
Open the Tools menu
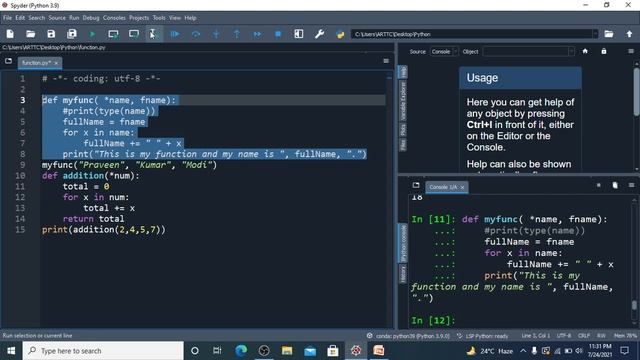[x=159, y=18]
